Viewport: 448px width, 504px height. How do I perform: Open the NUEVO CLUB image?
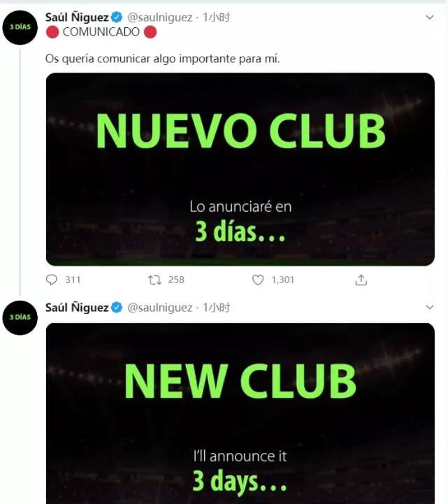click(240, 169)
